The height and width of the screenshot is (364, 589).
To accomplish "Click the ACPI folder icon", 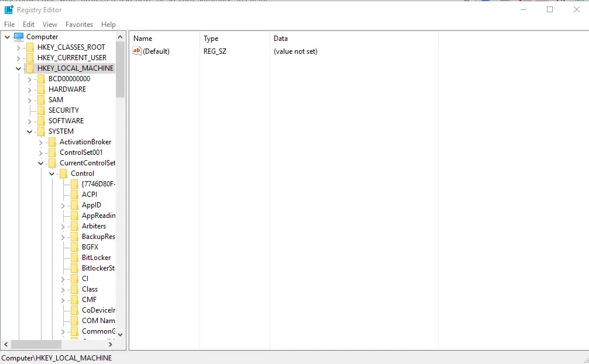I will [x=75, y=195].
